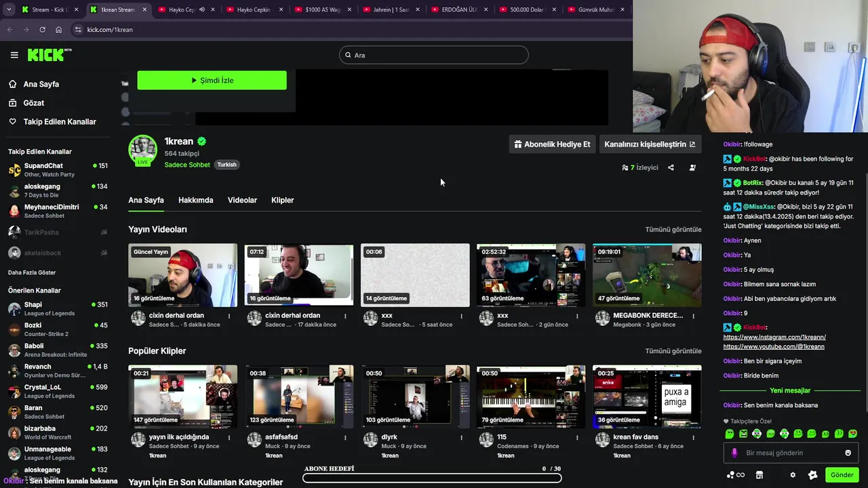Go to Ana Sayfa in sidebar

click(x=34, y=84)
